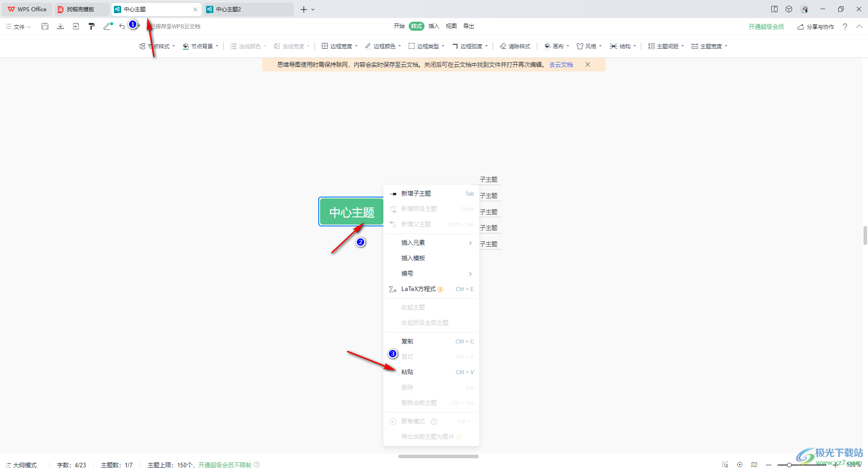Select the topmost 子主题 node

coord(489,179)
